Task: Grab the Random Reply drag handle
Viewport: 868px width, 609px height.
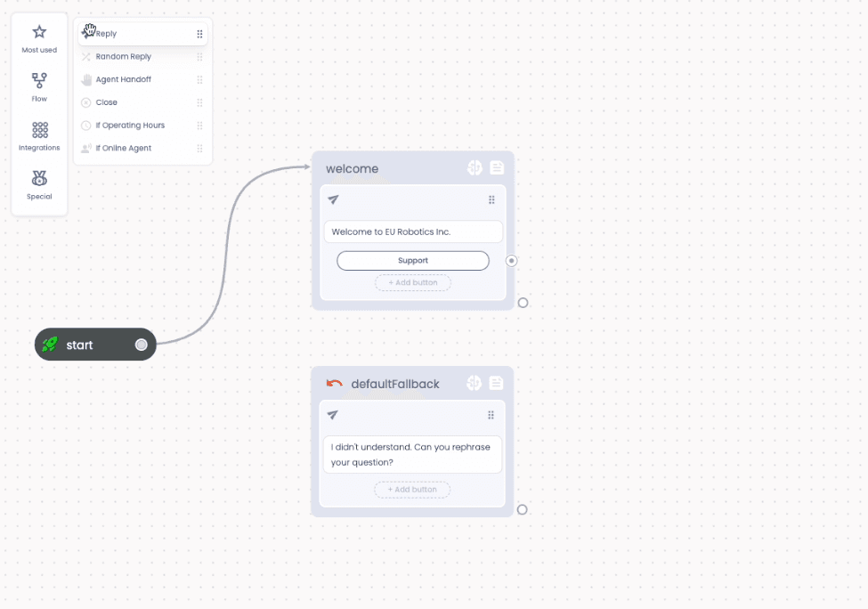Action: [199, 56]
